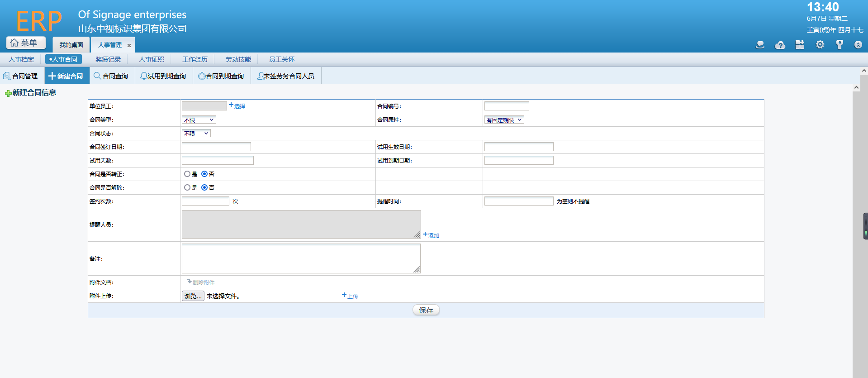Screen dimensions: 868x378
Task: Click the 选择 employee link
Action: (240, 106)
